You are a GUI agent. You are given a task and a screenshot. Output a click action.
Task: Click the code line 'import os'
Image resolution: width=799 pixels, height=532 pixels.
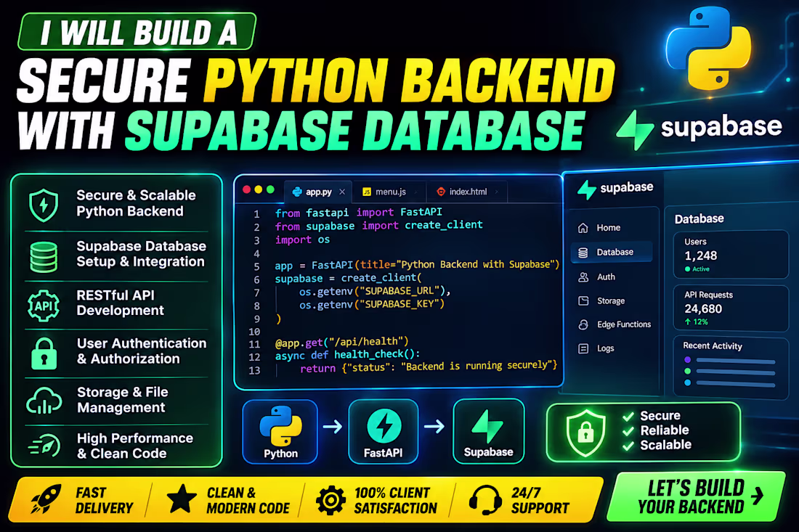click(303, 240)
